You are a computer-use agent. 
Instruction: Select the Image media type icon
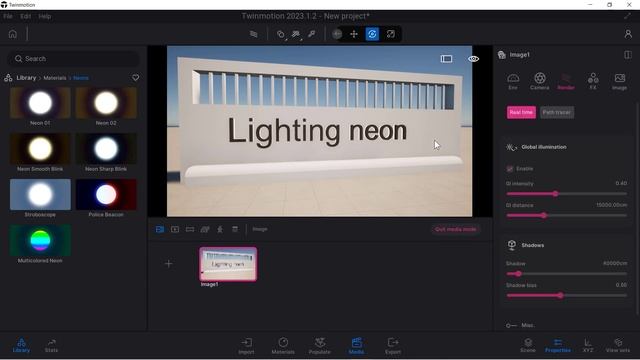tap(160, 229)
